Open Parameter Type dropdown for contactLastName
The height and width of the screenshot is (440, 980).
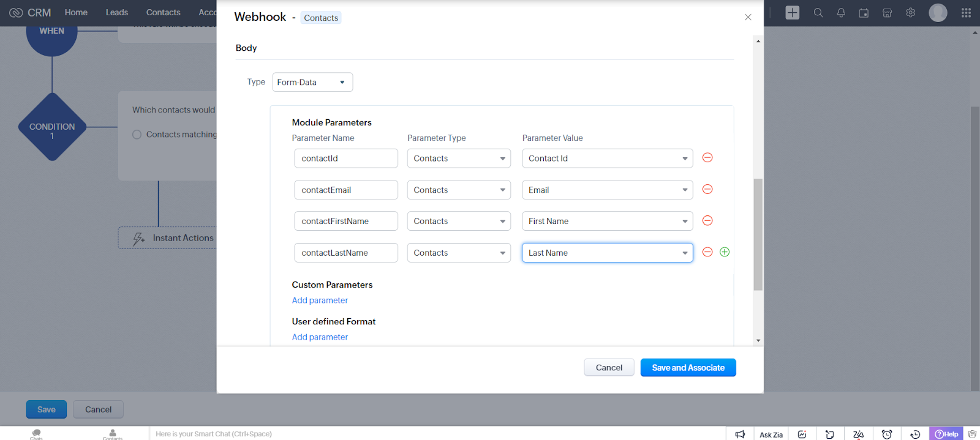click(459, 253)
